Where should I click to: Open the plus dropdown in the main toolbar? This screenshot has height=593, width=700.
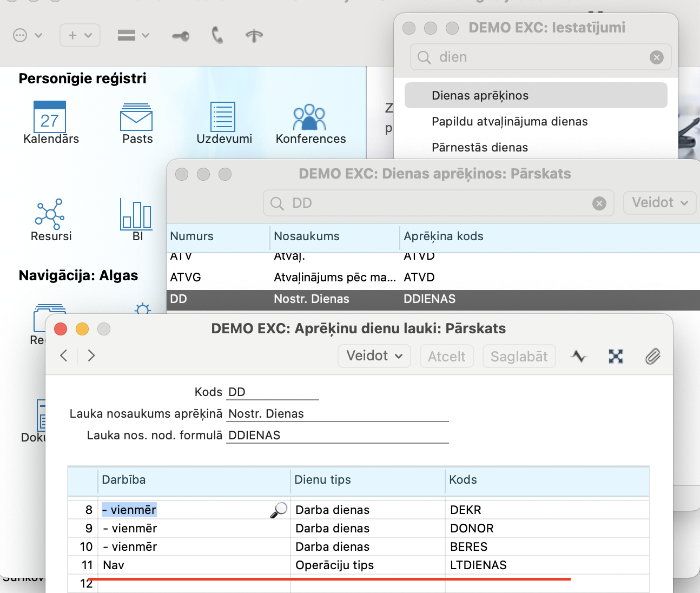click(x=80, y=36)
